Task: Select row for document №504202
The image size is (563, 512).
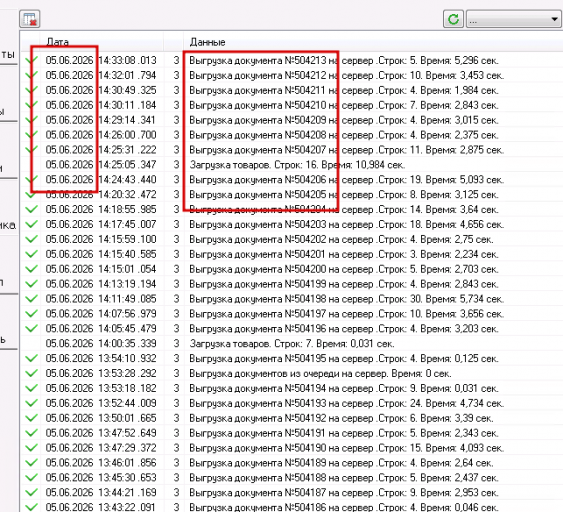Action: pos(292,239)
